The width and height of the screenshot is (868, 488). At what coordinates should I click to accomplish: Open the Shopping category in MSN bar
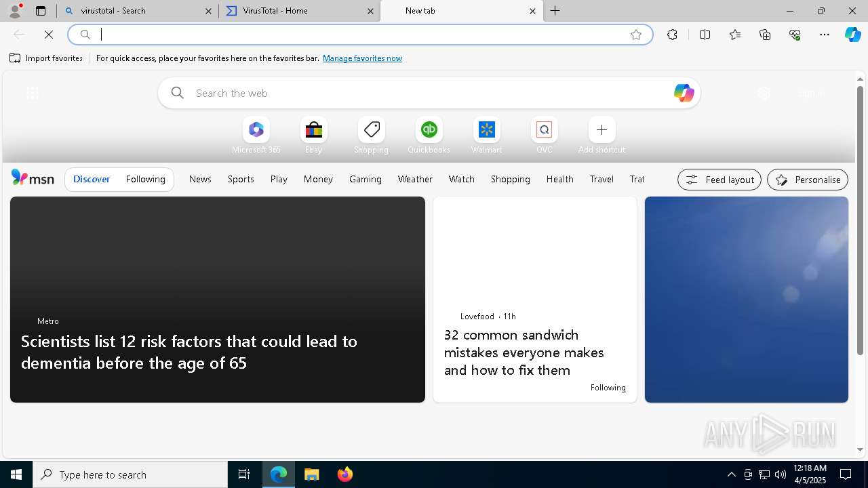point(511,179)
